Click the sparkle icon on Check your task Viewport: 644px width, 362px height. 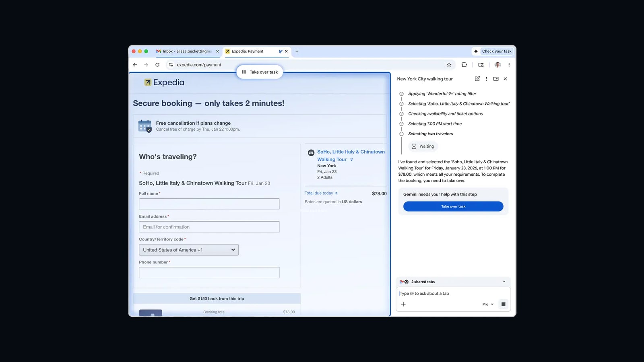point(476,51)
